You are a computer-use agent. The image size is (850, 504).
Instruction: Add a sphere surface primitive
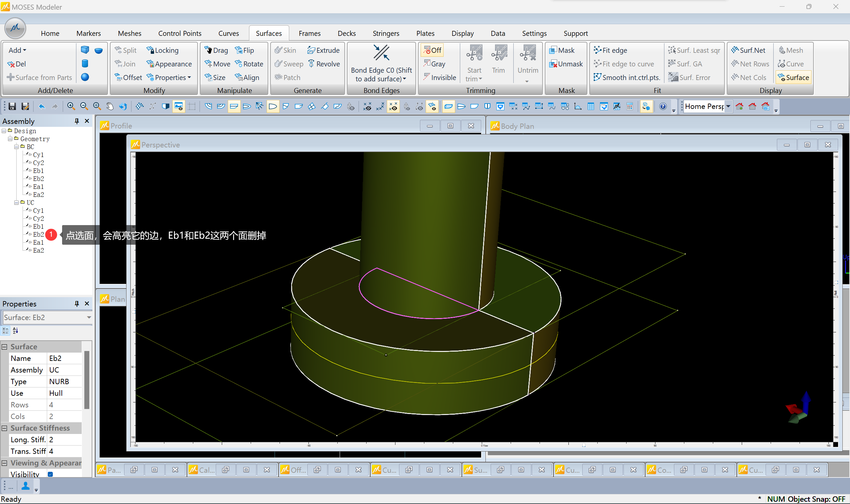(85, 77)
